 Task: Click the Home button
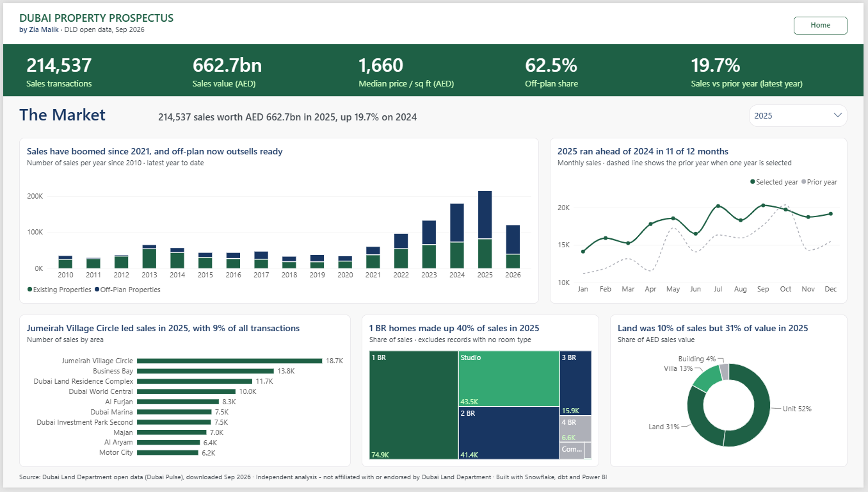point(820,26)
